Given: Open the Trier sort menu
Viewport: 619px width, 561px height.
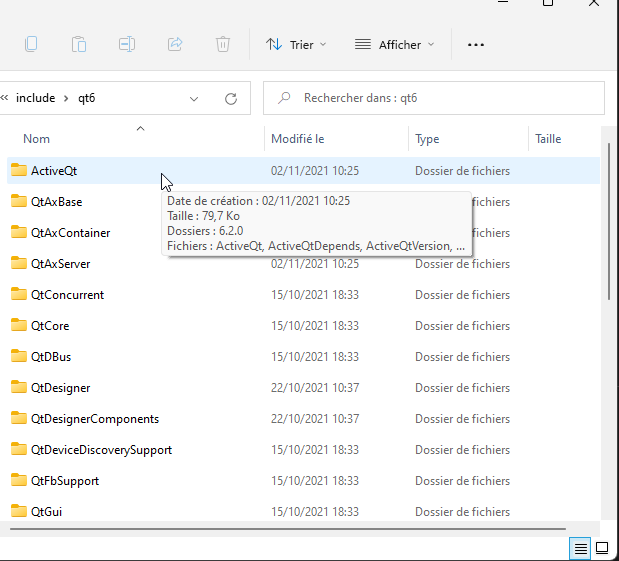Looking at the screenshot, I should [x=296, y=45].
